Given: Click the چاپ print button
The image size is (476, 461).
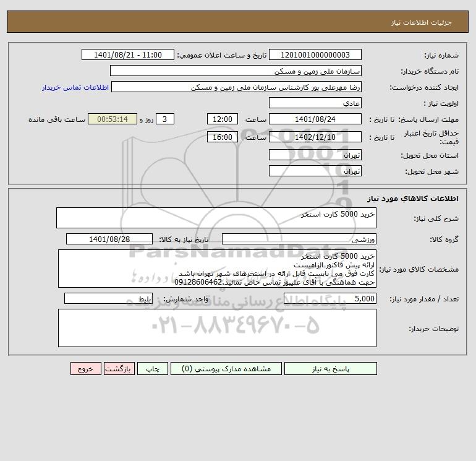Looking at the screenshot, I should 153,369.
